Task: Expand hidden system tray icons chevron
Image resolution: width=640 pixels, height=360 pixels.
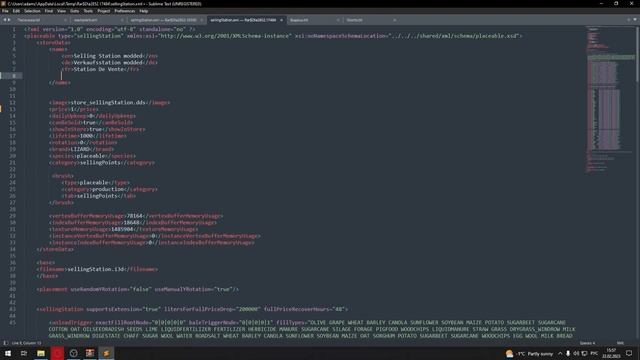Action: click(560, 353)
